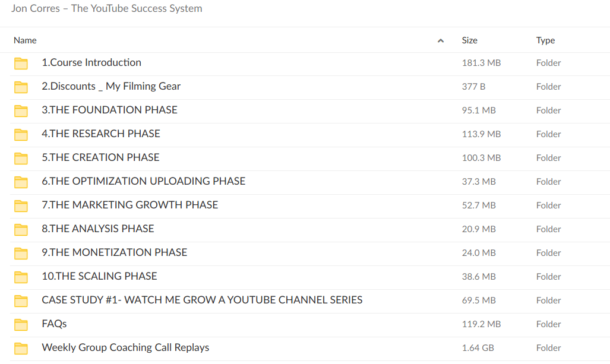Open THE SCALING PHASE folder
Viewport: 610px width, 364px height.
pyautogui.click(x=99, y=276)
